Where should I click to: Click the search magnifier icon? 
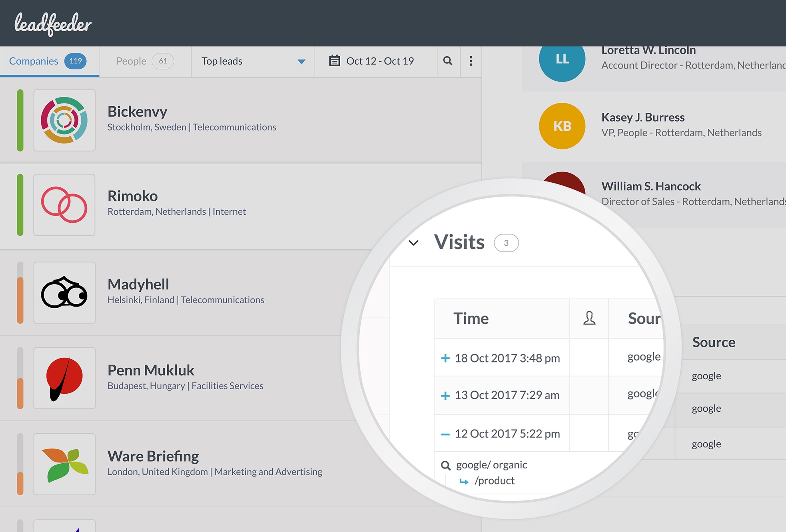point(448,61)
